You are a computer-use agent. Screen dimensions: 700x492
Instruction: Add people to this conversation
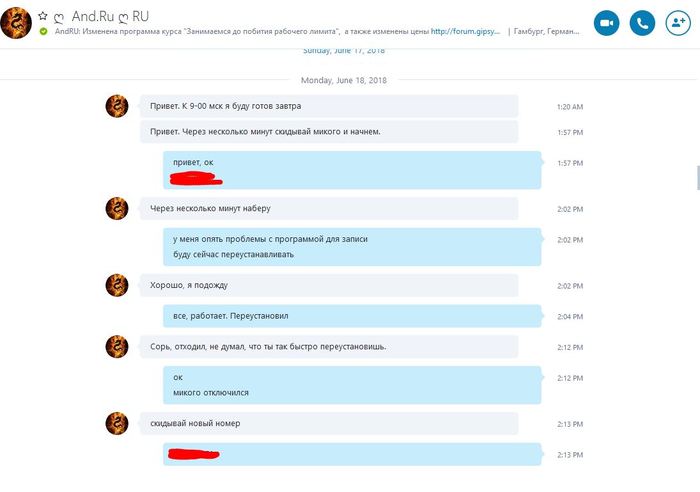678,23
